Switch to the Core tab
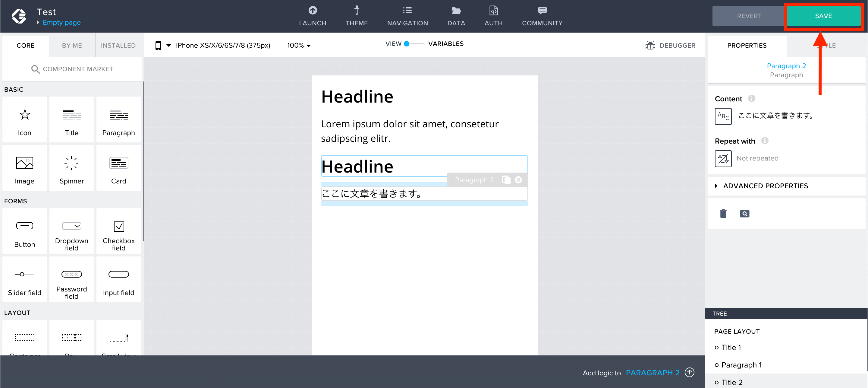The height and width of the screenshot is (388, 868). coord(26,45)
